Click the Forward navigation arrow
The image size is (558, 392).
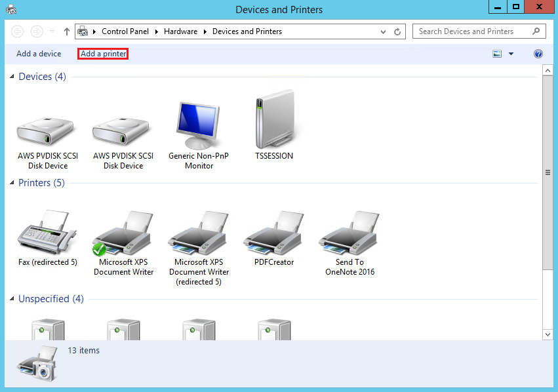pyautogui.click(x=37, y=31)
